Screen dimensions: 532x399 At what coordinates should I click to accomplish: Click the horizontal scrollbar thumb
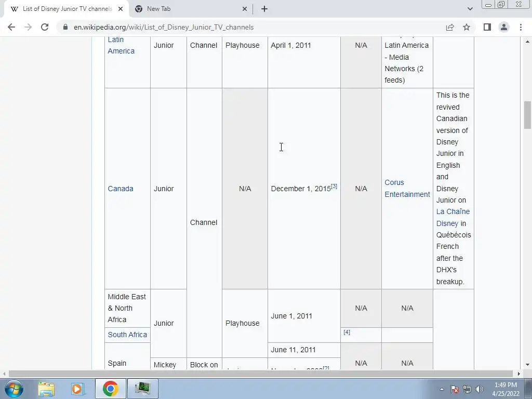(x=261, y=374)
